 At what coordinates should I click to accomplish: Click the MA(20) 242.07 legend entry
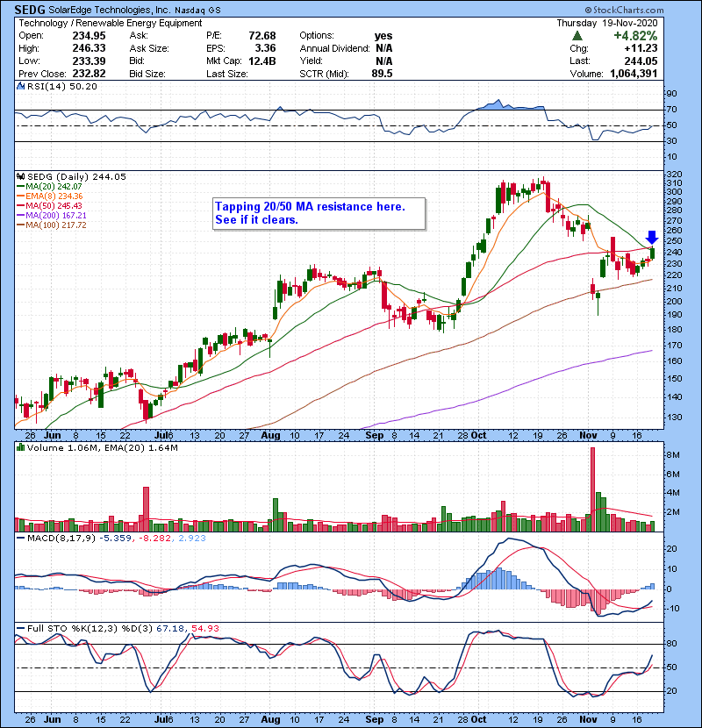point(49,187)
